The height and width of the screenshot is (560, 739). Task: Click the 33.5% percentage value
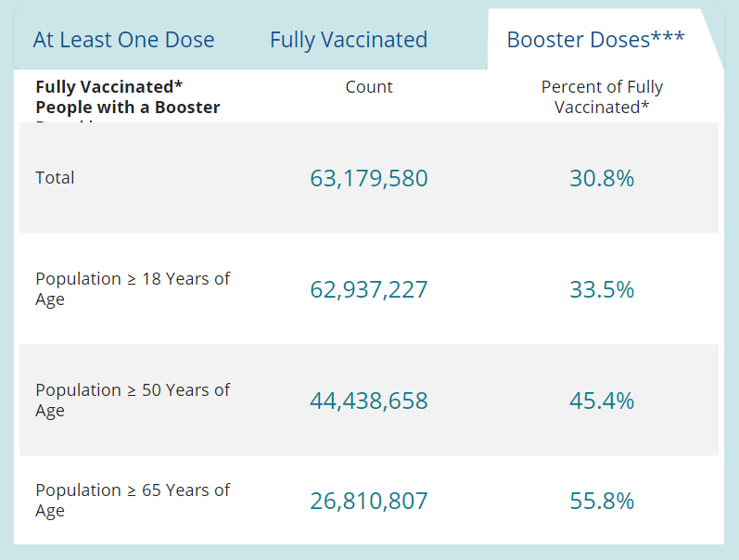coord(602,289)
